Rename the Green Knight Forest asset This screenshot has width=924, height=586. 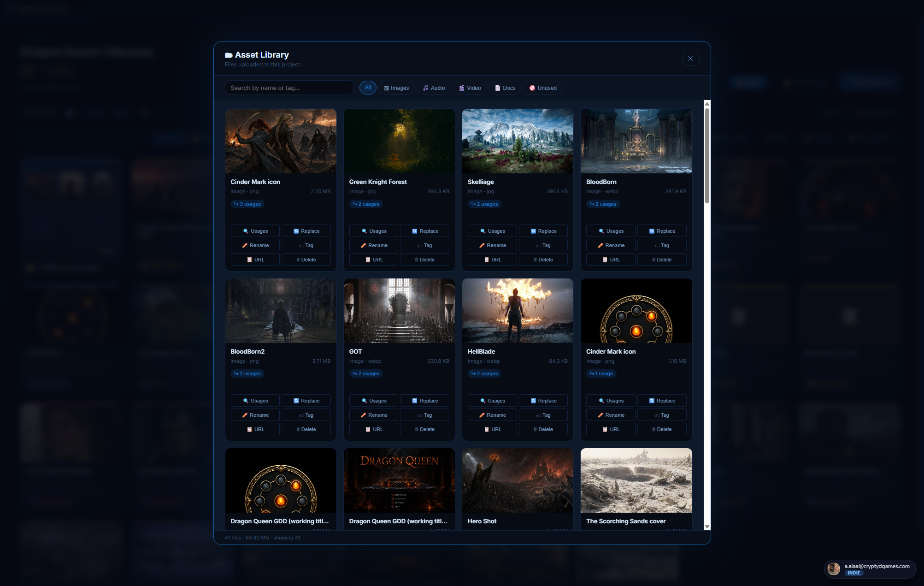coord(374,245)
